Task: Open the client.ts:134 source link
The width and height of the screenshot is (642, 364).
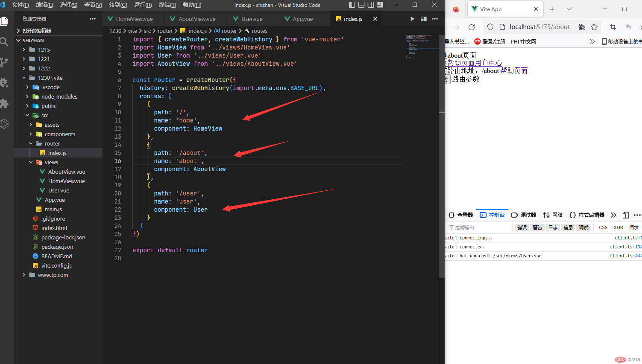Action: click(x=625, y=247)
